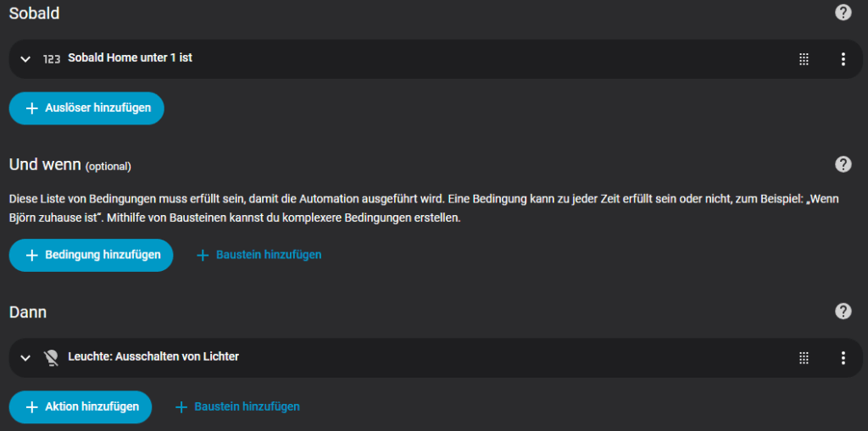Click the Bedingungen description paragraph
The width and height of the screenshot is (868, 431).
tap(424, 208)
